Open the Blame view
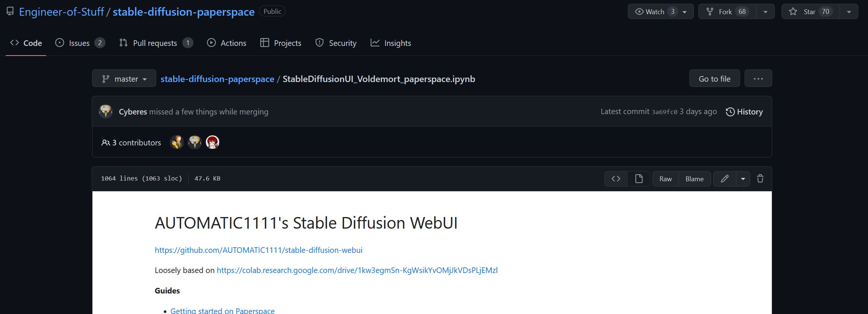The width and height of the screenshot is (868, 314). (695, 179)
